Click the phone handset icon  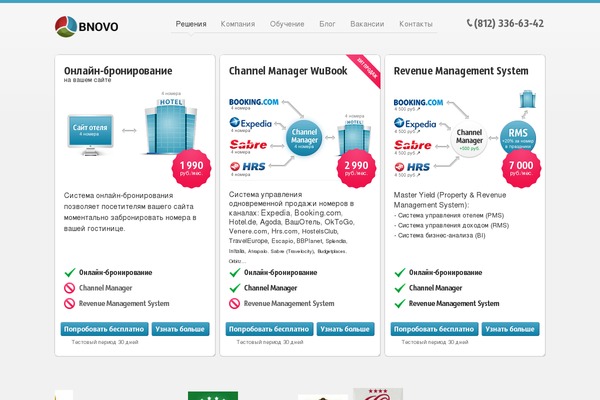470,23
